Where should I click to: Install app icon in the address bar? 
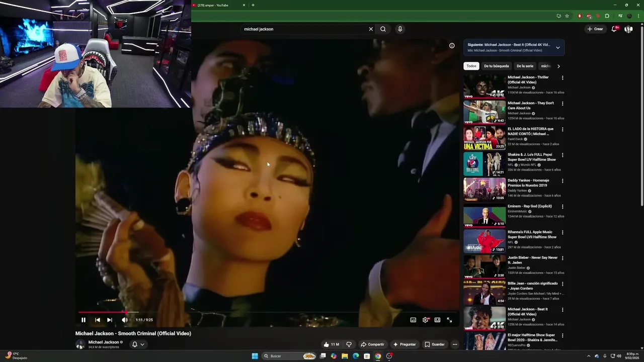pos(558,16)
